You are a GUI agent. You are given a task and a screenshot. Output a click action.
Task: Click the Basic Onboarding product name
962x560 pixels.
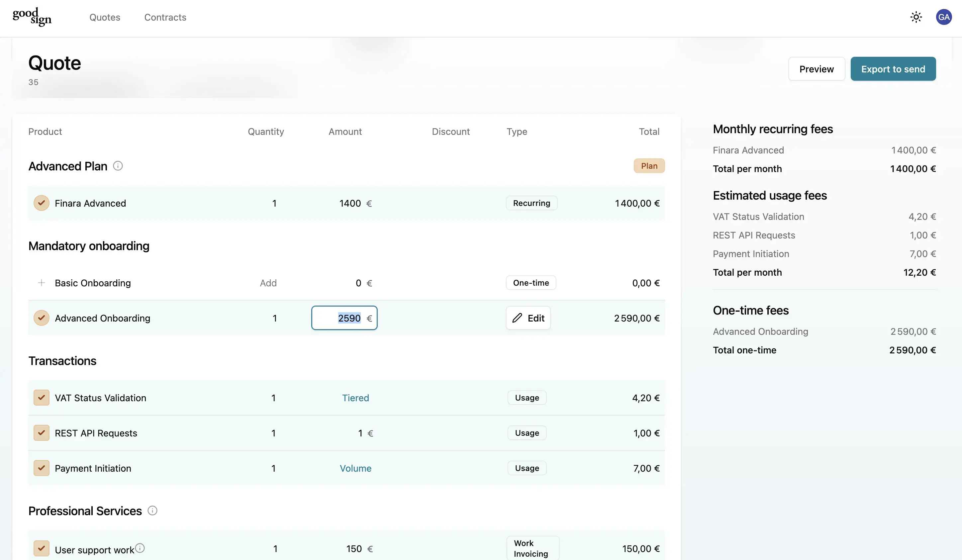click(x=93, y=283)
